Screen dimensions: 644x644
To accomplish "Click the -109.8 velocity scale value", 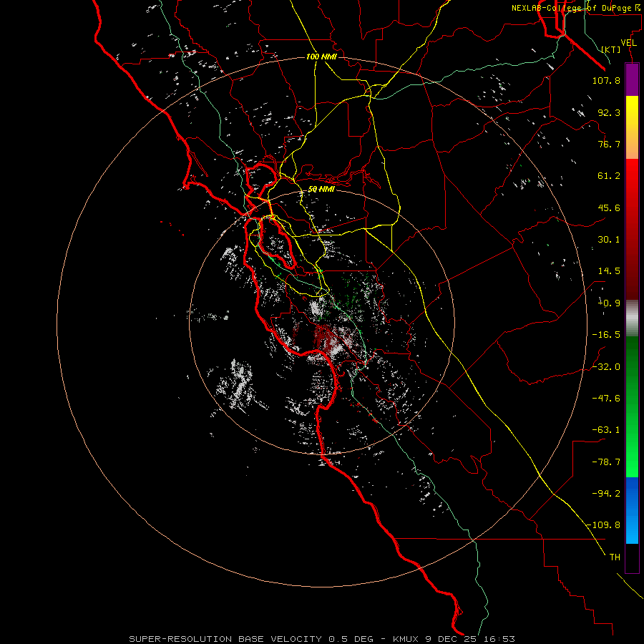I will 604,525.
